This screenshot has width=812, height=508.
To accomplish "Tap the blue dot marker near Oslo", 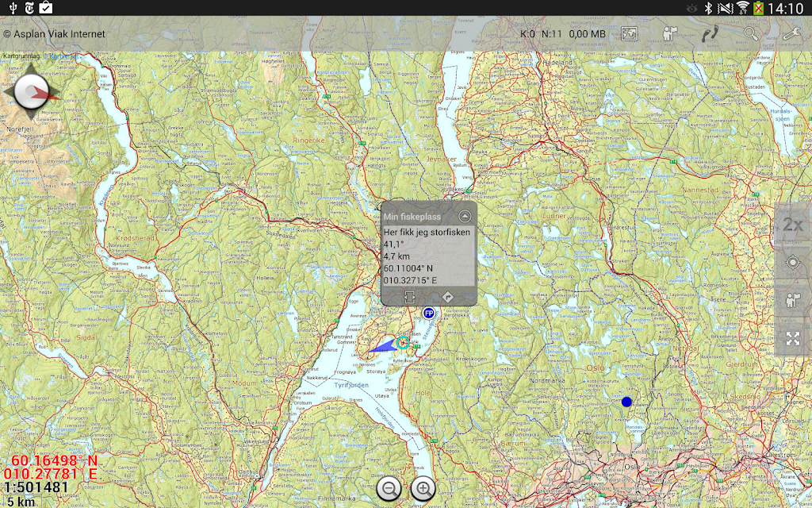I will pyautogui.click(x=626, y=402).
